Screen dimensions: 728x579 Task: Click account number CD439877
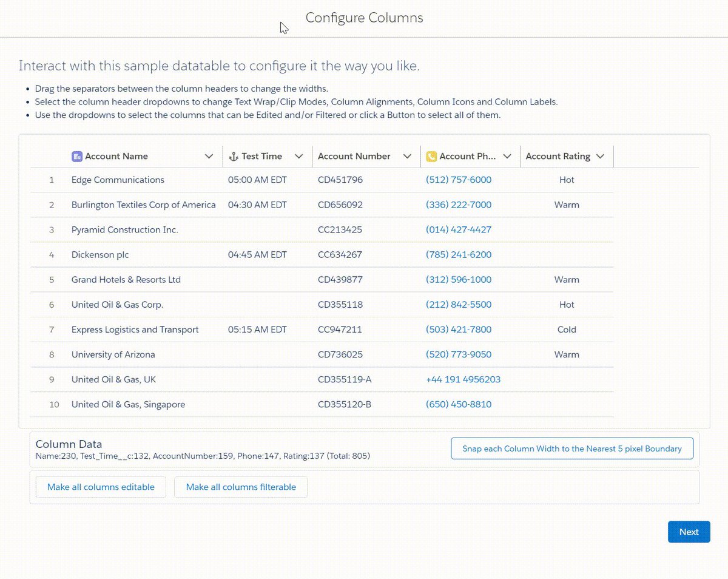tap(340, 280)
